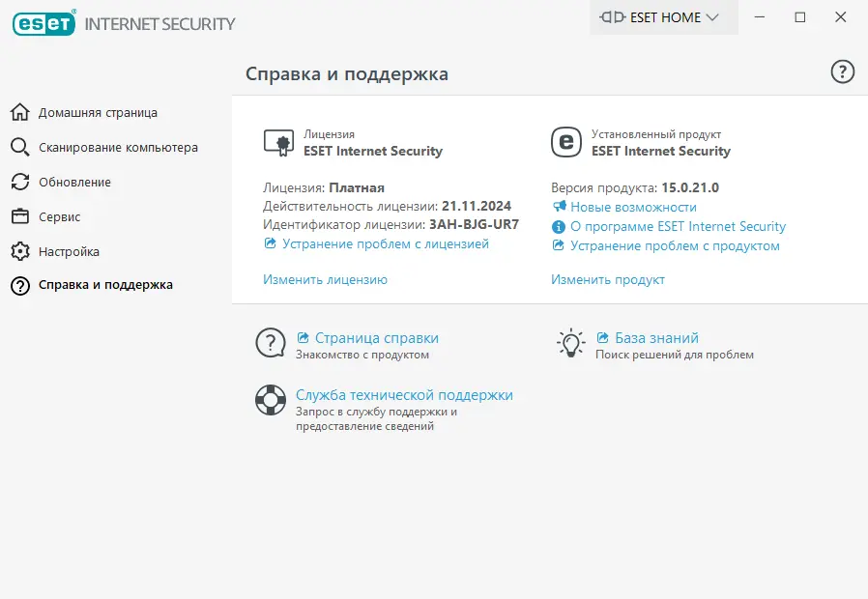868x599 pixels.
Task: Click the briefcase icon for Сервис
Action: point(20,216)
